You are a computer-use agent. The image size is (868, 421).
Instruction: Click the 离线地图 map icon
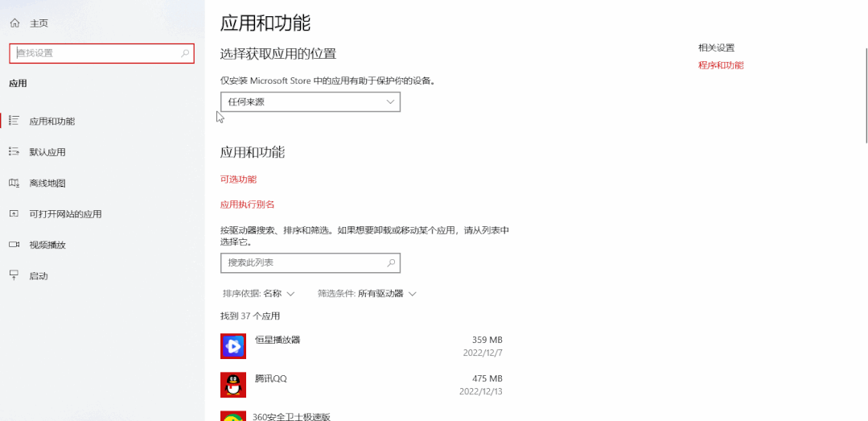(x=14, y=183)
